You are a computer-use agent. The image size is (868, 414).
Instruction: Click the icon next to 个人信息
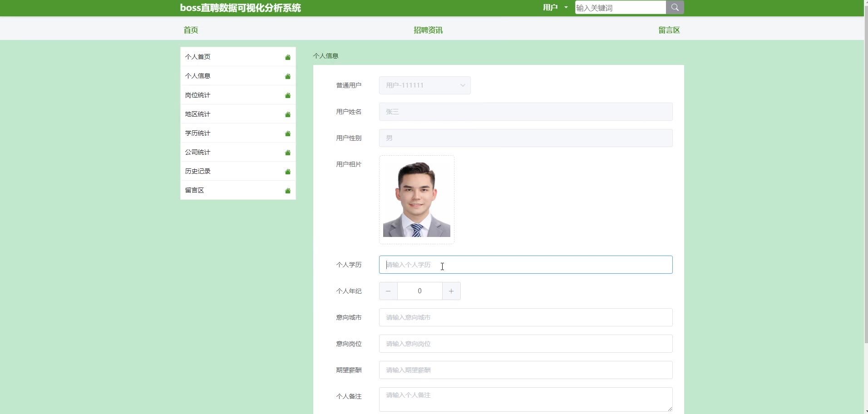(287, 76)
